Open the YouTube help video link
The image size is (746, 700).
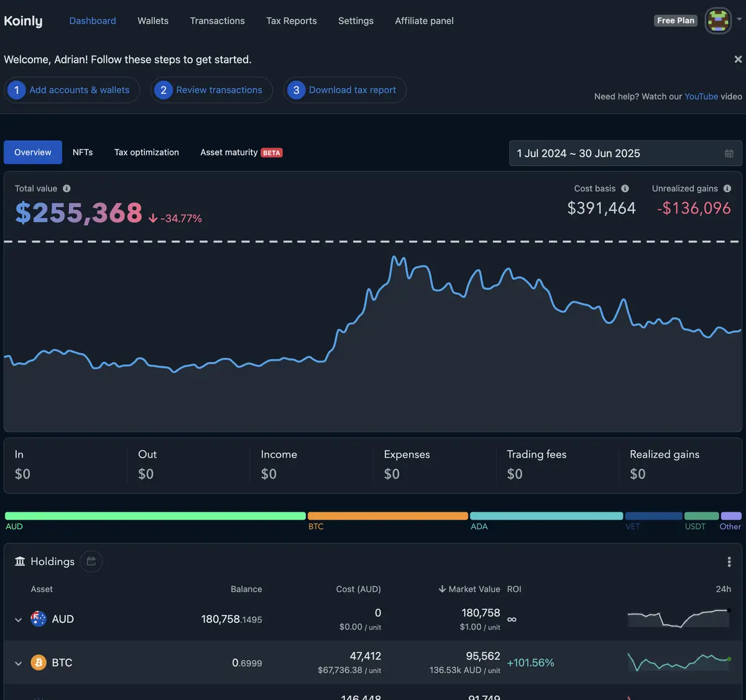click(701, 96)
